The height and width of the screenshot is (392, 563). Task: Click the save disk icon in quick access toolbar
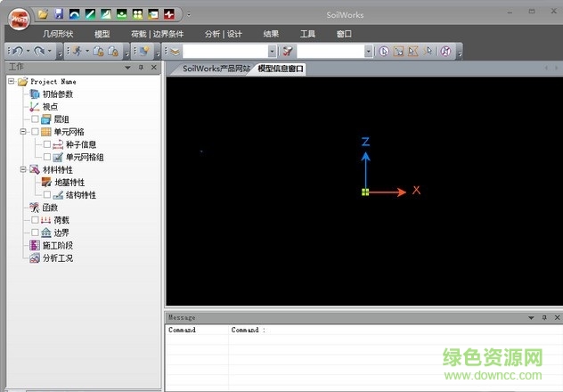point(59,14)
